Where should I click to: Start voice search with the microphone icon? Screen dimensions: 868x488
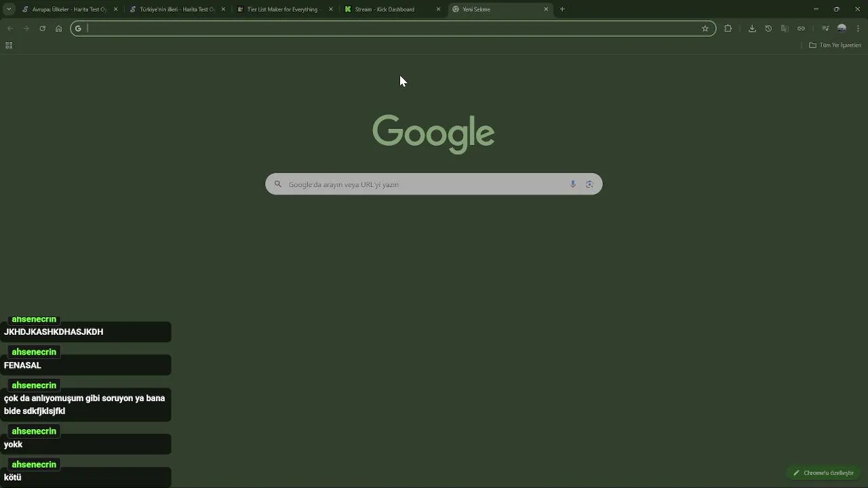573,184
